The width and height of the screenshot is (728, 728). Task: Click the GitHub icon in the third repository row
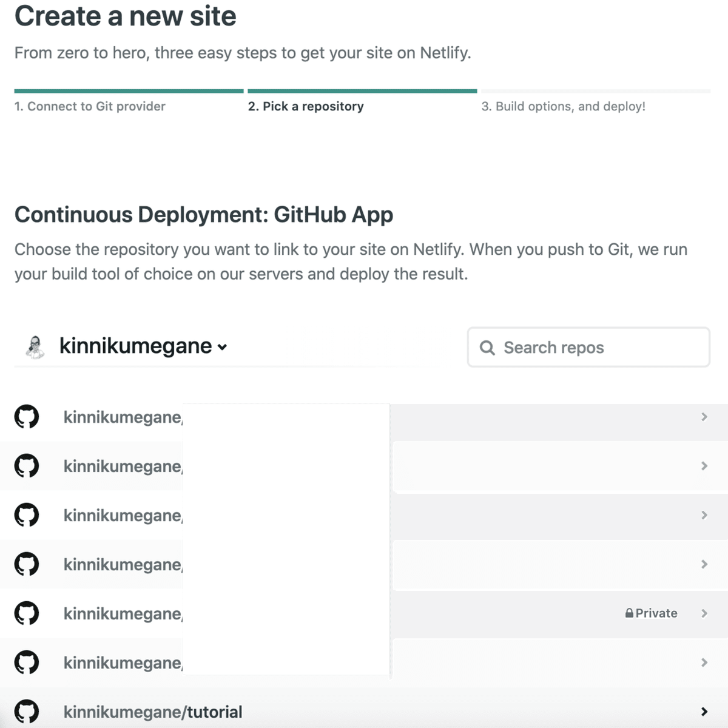click(27, 515)
